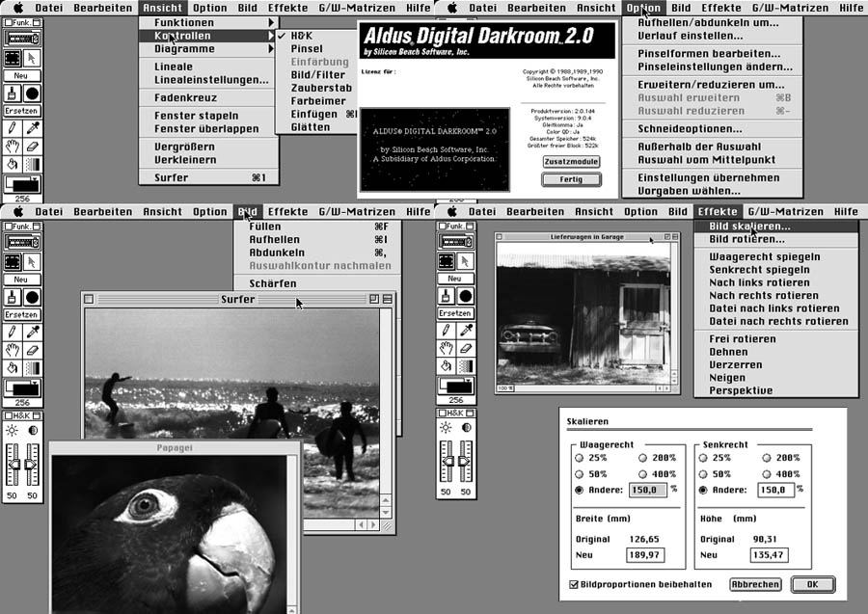Viewport: 868px width, 614px height.
Task: Select the gradient tool in the palette beside the Lieferwagen window
Action: [466, 365]
